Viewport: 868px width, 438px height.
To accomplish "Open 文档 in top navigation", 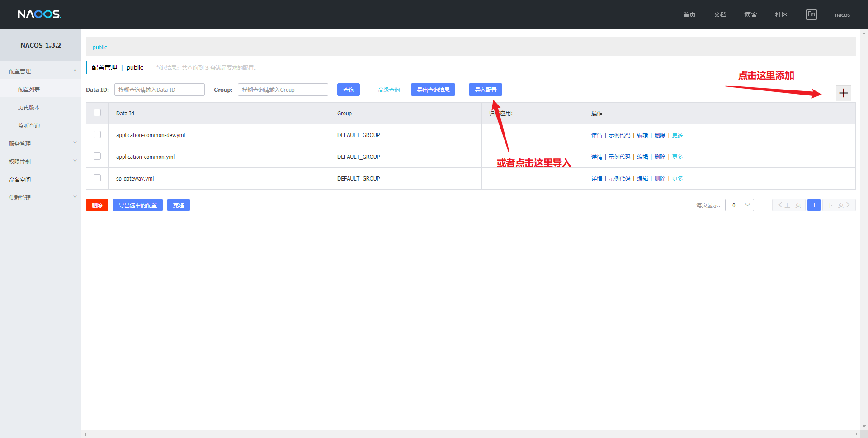I will 720,14.
